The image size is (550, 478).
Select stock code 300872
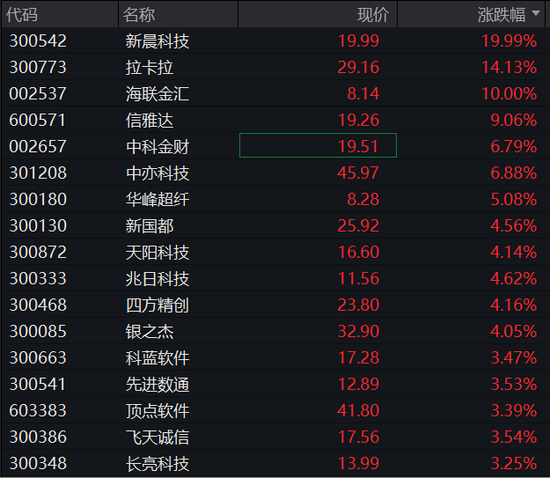[x=38, y=252]
